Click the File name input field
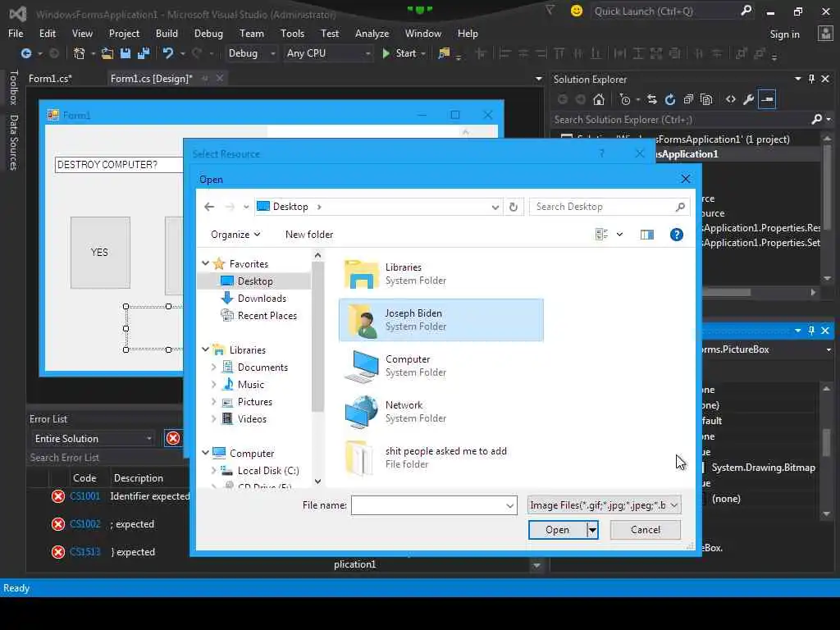This screenshot has width=840, height=630. pyautogui.click(x=427, y=505)
